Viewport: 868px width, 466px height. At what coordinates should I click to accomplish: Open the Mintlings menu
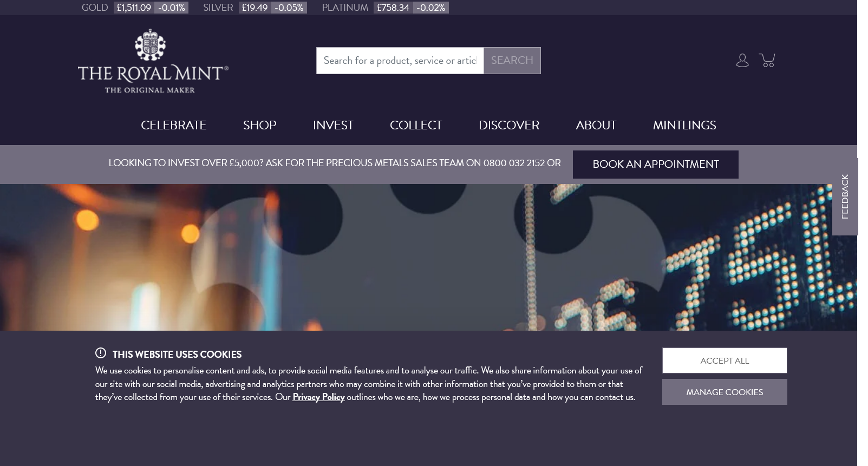pyautogui.click(x=684, y=125)
